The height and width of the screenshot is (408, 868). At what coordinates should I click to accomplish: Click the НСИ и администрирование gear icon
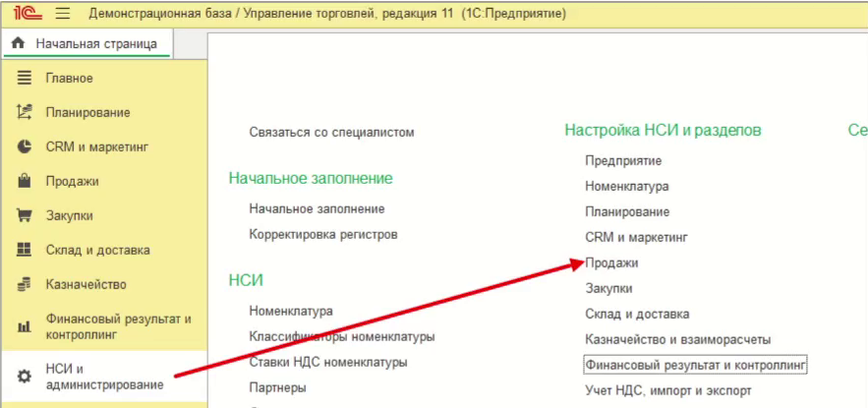[24, 377]
